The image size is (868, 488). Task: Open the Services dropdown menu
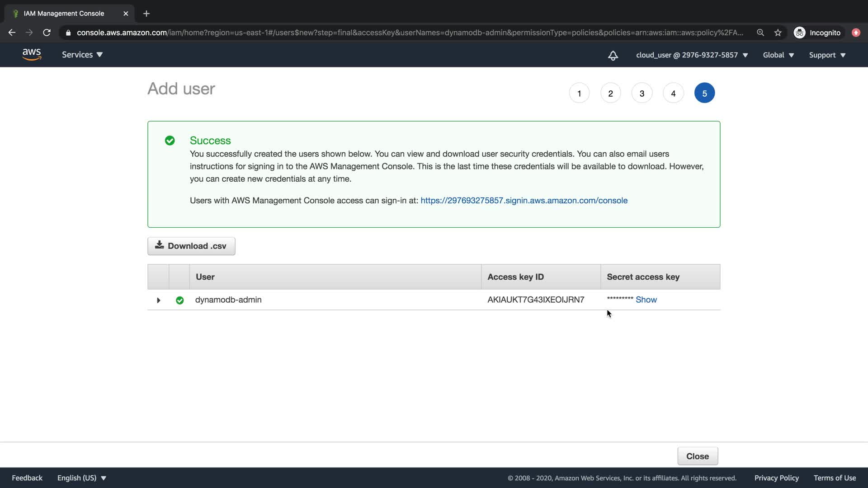(82, 55)
